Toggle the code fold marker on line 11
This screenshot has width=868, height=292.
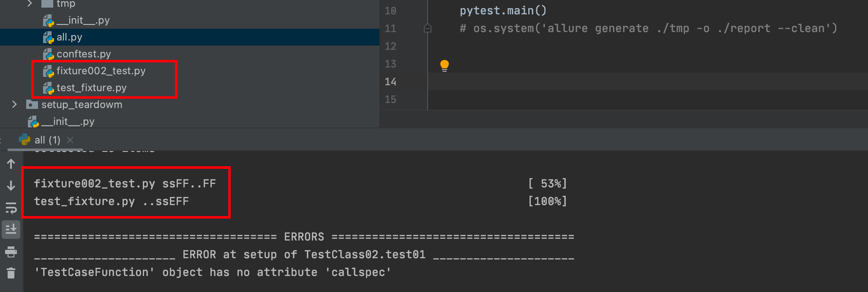[428, 28]
